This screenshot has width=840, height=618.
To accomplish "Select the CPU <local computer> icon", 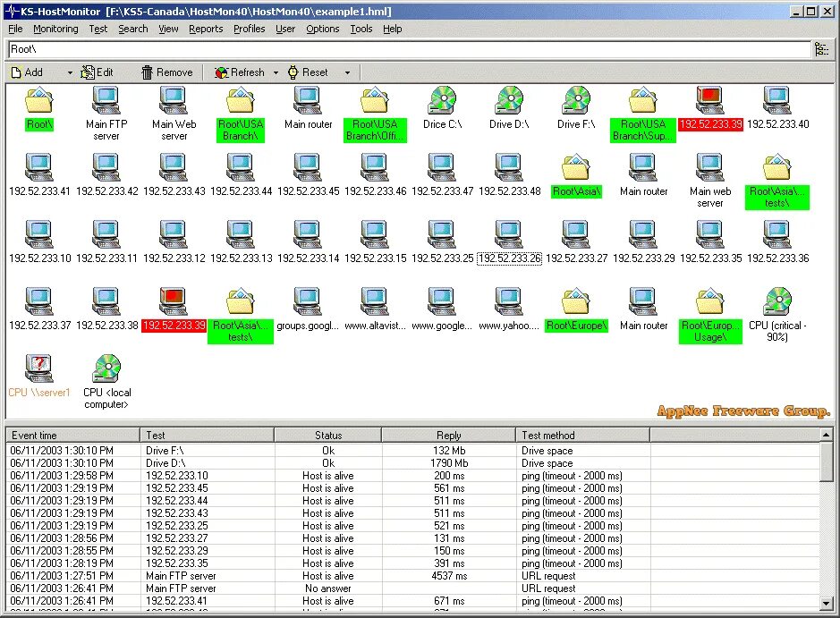I will tap(106, 369).
